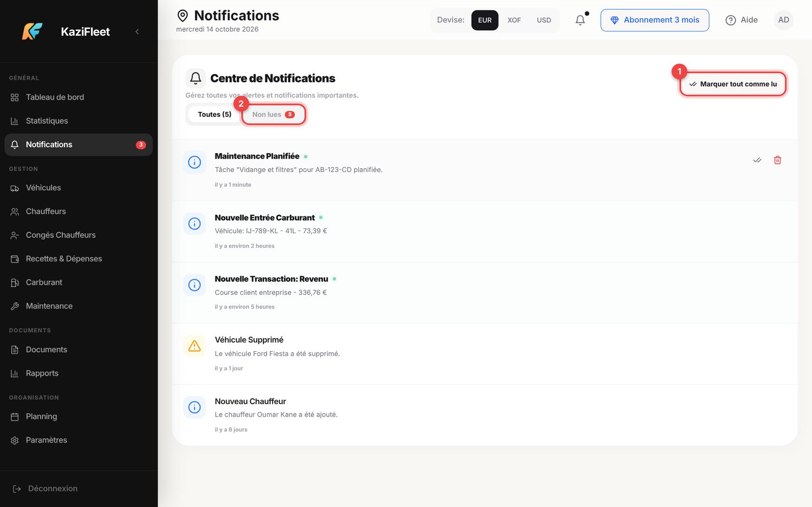The height and width of the screenshot is (507, 812).
Task: Click the Documents file icon
Action: [x=15, y=350]
